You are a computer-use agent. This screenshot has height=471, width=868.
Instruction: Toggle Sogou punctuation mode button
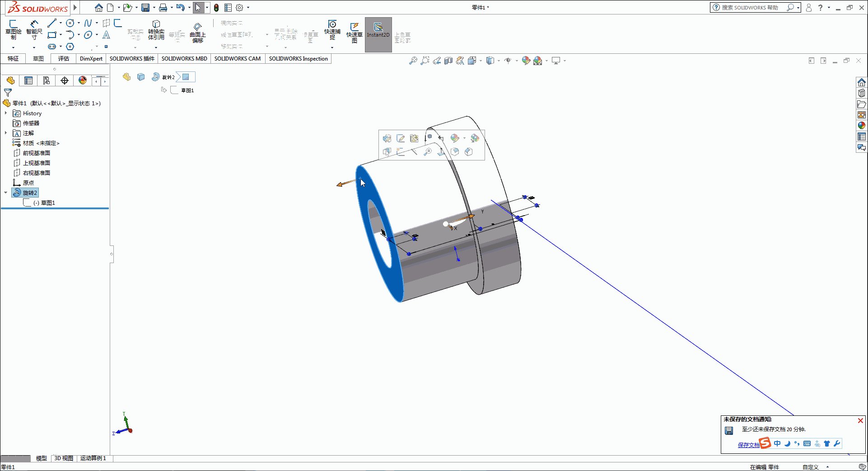pyautogui.click(x=797, y=443)
